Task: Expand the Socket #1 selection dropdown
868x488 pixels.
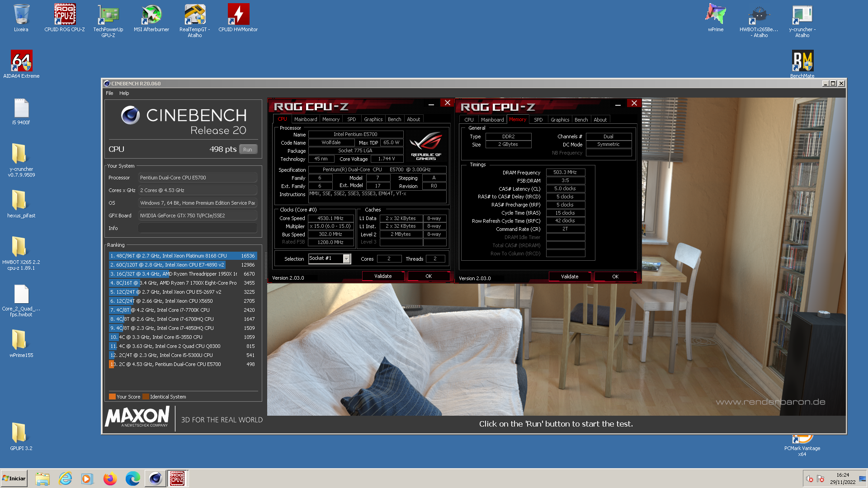Action: tap(346, 258)
